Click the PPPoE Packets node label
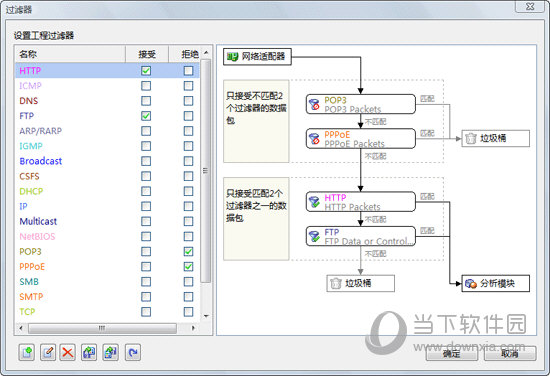The height and width of the screenshot is (376, 550). [354, 143]
